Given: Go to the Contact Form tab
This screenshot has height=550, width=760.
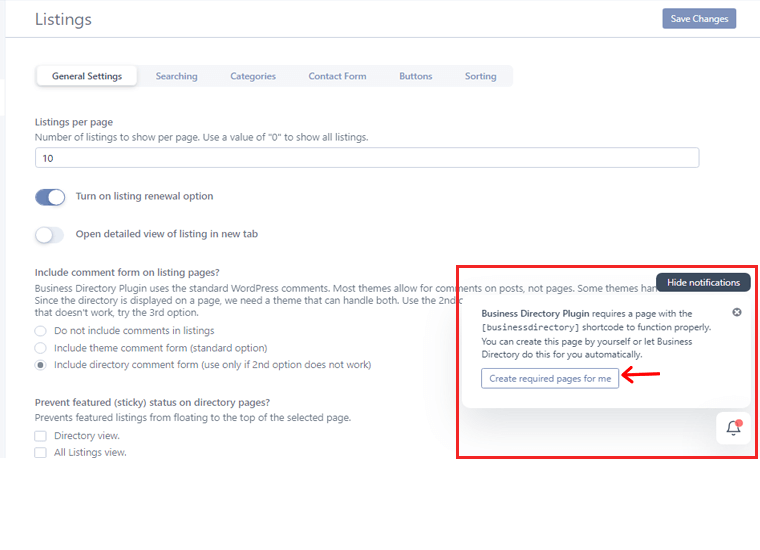Looking at the screenshot, I should [x=337, y=76].
